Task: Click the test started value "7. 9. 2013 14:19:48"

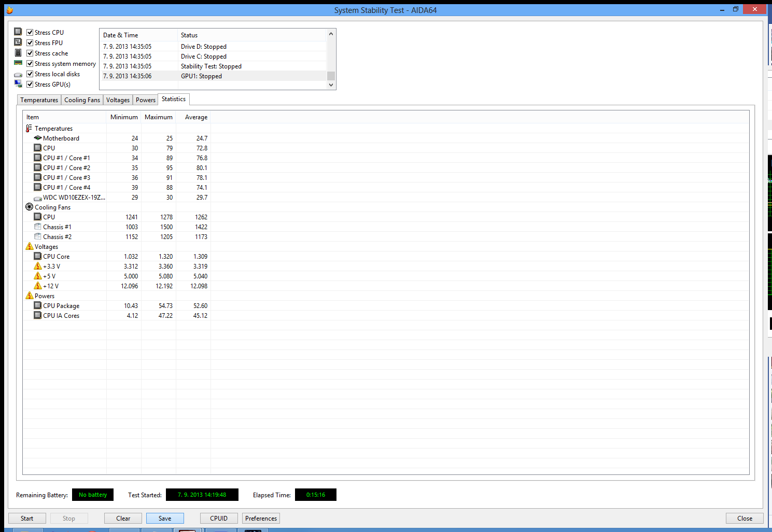Action: [x=202, y=495]
